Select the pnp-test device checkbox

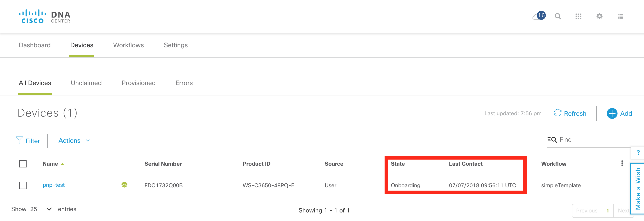pyautogui.click(x=23, y=185)
